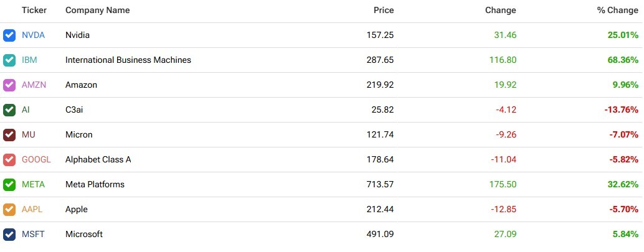This screenshot has height=252, width=644.
Task: Toggle the IBM teal checkbox
Action: point(9,60)
